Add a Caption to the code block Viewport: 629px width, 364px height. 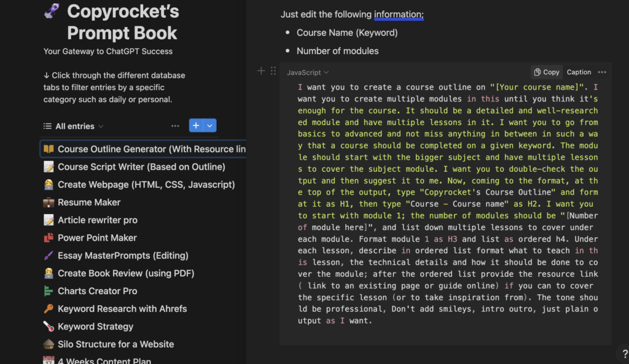point(579,72)
